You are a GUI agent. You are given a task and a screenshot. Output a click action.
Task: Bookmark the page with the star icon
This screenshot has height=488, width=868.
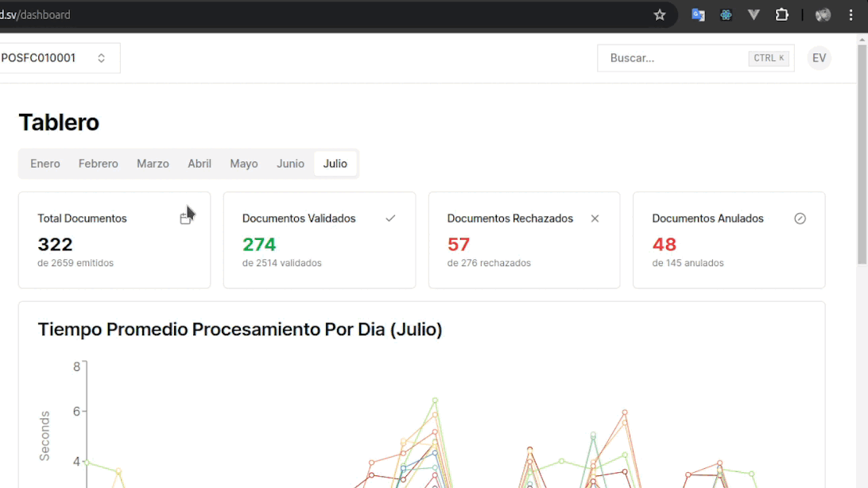pos(659,14)
